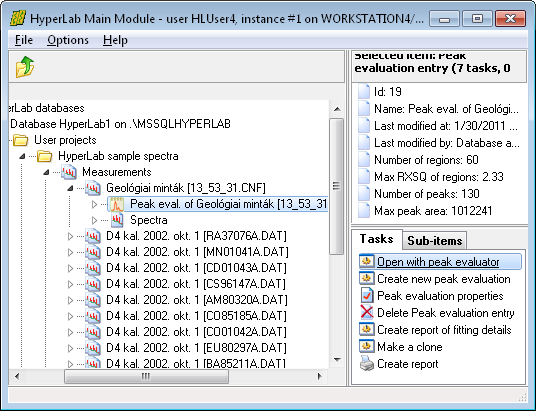Image resolution: width=536 pixels, height=411 pixels.
Task: Click icon beside CD01043A.DAT measurement
Action: pos(93,268)
